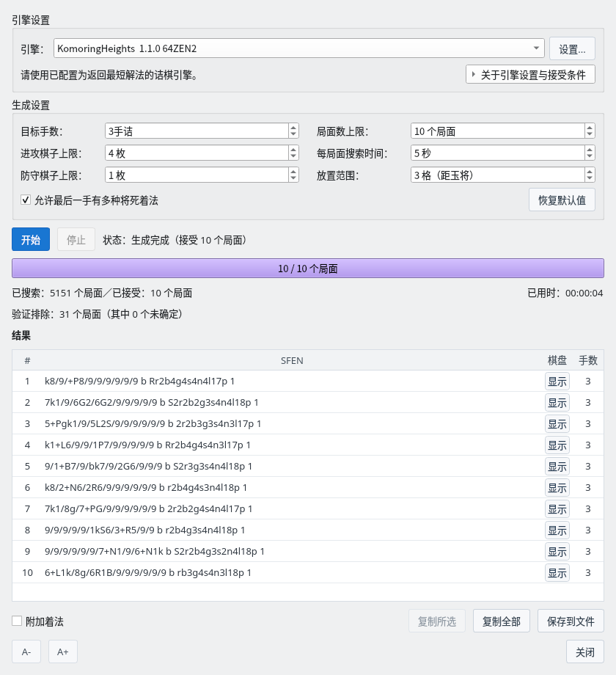Decrease 进攻棋子上限 with down arrow

(x=293, y=157)
